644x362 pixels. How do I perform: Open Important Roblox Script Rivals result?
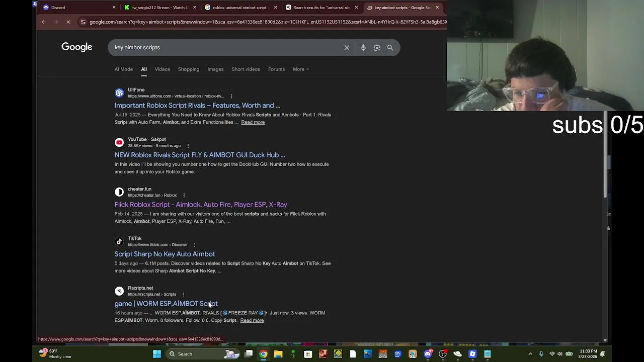pos(197,106)
